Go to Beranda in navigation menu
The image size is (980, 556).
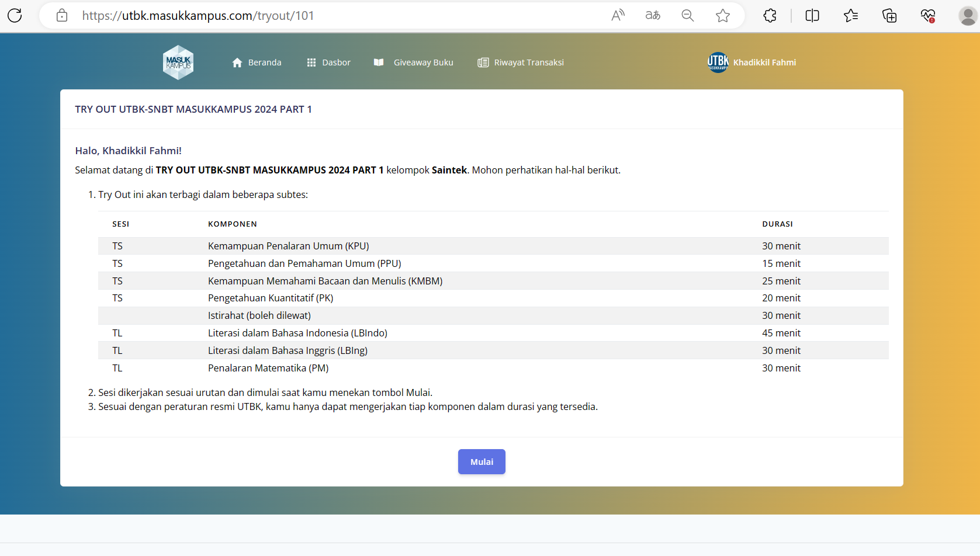tap(257, 62)
